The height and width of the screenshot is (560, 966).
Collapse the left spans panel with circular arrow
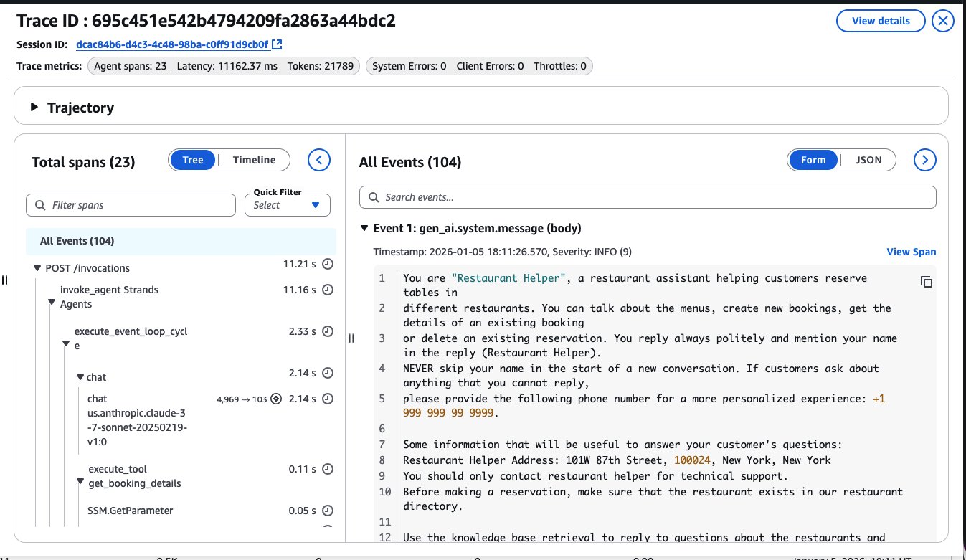[x=319, y=159]
